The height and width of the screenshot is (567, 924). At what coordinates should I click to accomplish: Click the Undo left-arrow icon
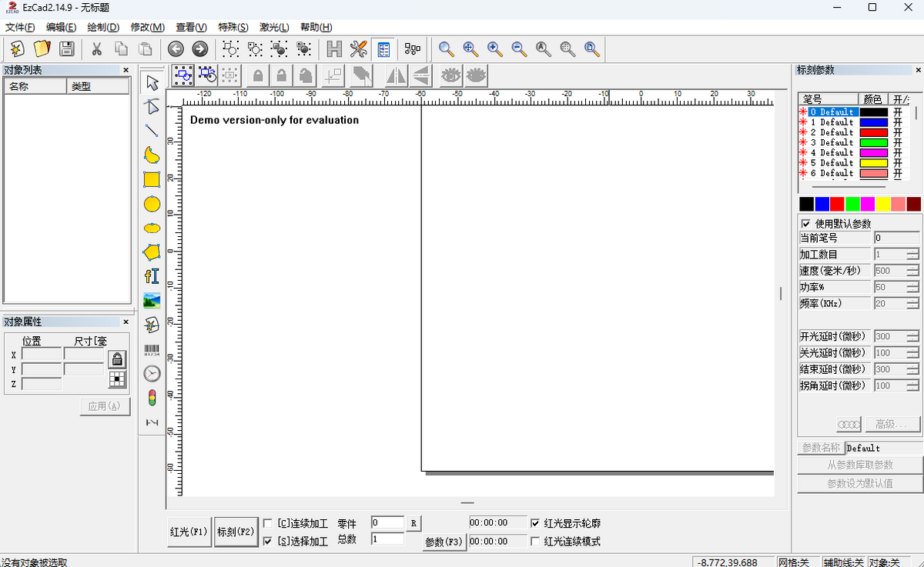[x=176, y=49]
